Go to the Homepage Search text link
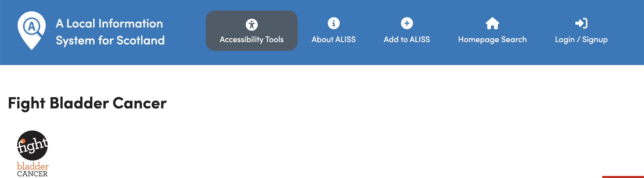Screen dimensions: 644x178 (492, 40)
